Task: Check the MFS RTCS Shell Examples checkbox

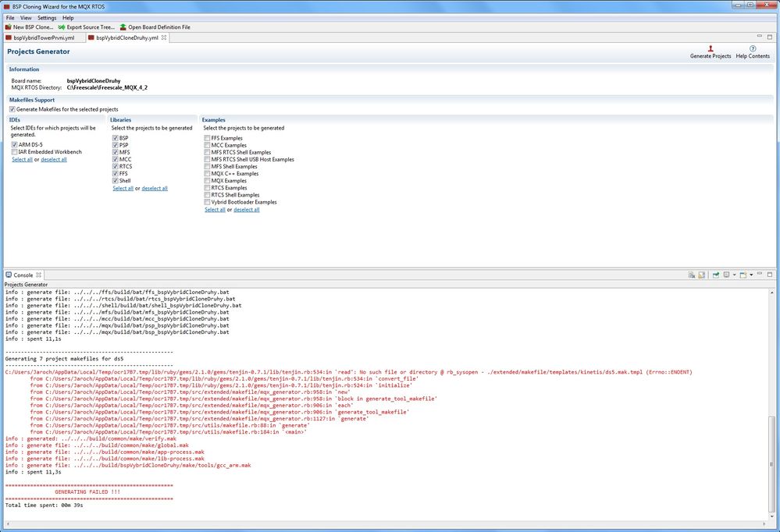Action: point(207,153)
